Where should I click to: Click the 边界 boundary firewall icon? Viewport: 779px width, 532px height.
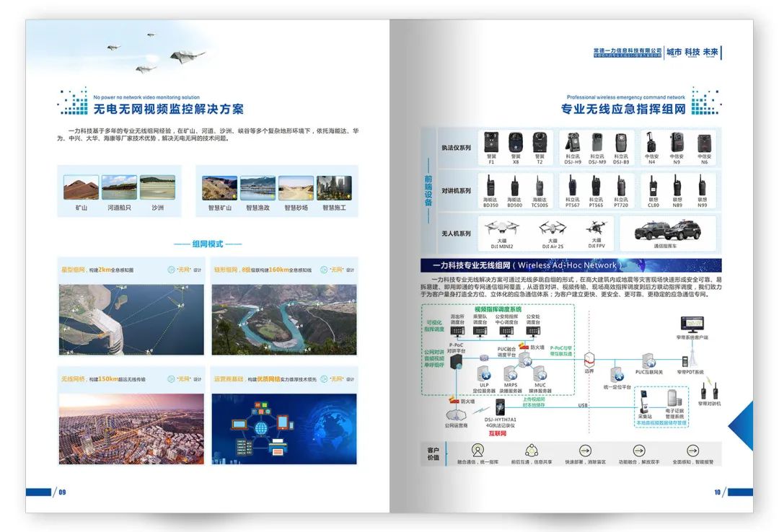(x=589, y=358)
